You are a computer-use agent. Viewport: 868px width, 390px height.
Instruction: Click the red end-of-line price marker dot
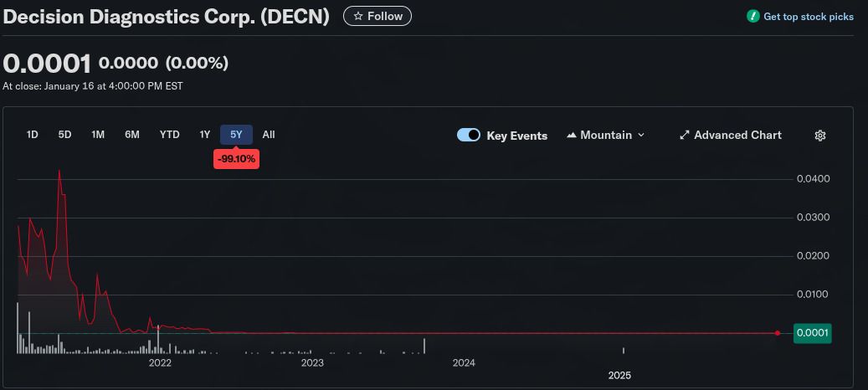point(778,333)
